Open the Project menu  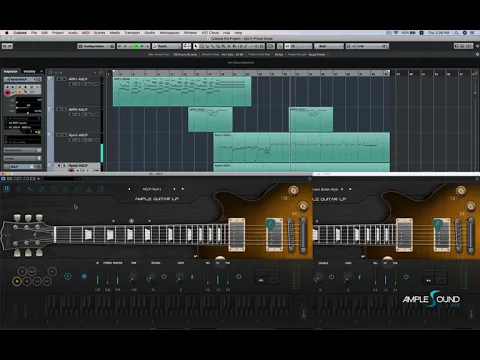click(58, 33)
